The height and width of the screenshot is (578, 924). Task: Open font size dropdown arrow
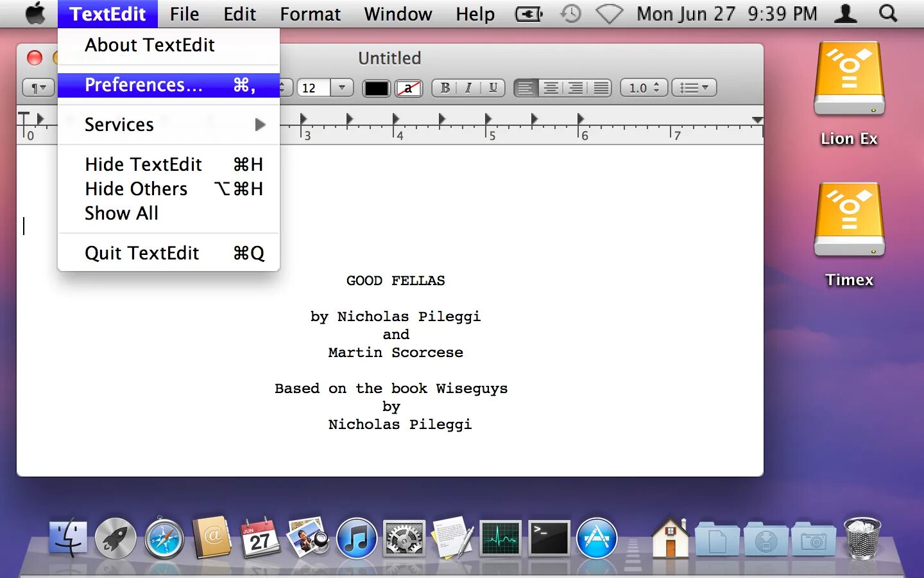pos(342,88)
